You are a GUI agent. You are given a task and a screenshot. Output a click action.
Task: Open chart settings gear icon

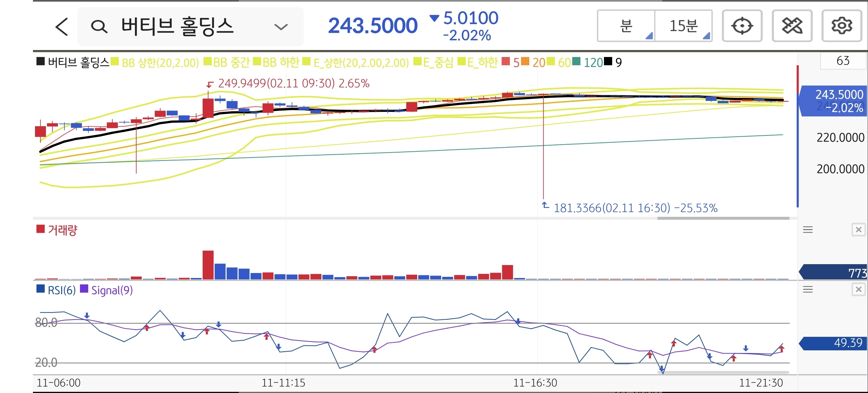[841, 26]
